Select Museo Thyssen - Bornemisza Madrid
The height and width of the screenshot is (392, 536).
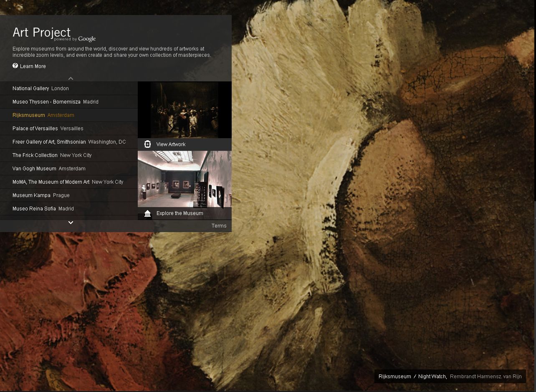click(69, 102)
